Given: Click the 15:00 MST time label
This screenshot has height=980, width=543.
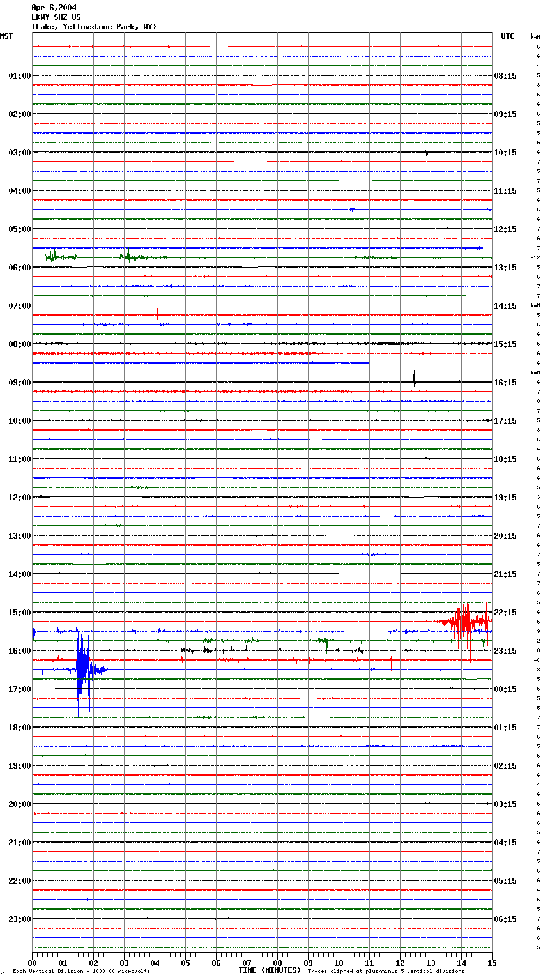Looking at the screenshot, I should [x=20, y=613].
